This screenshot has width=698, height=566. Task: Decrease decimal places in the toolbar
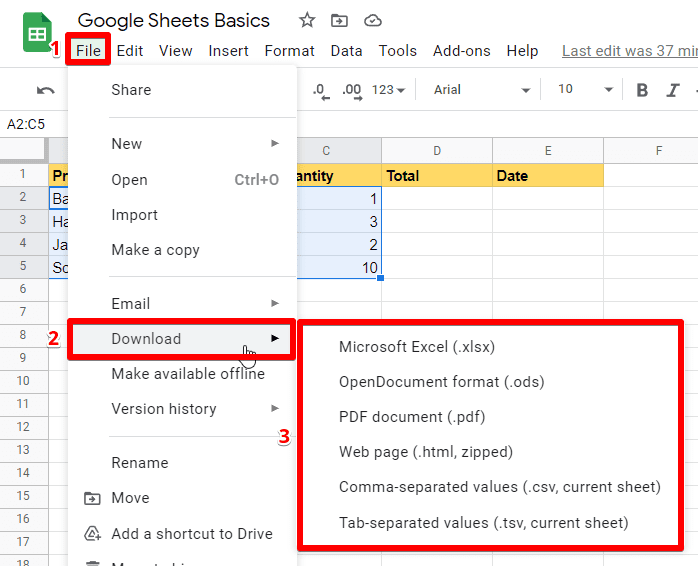point(321,91)
